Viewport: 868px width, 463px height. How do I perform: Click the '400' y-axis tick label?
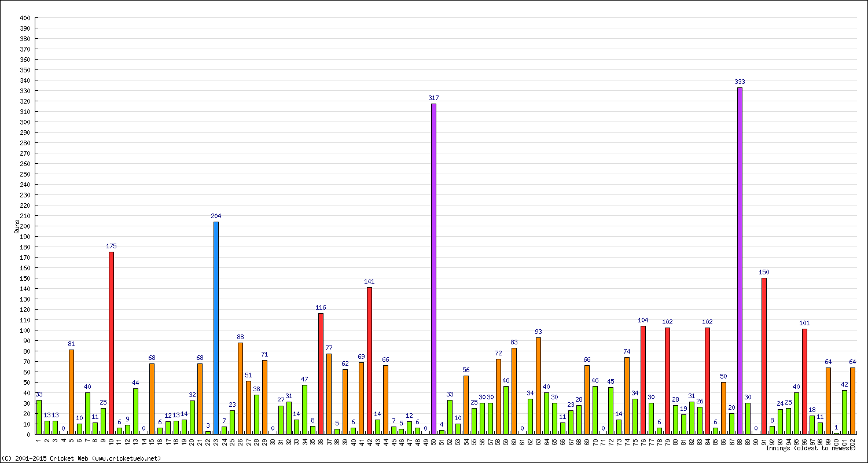click(x=24, y=18)
